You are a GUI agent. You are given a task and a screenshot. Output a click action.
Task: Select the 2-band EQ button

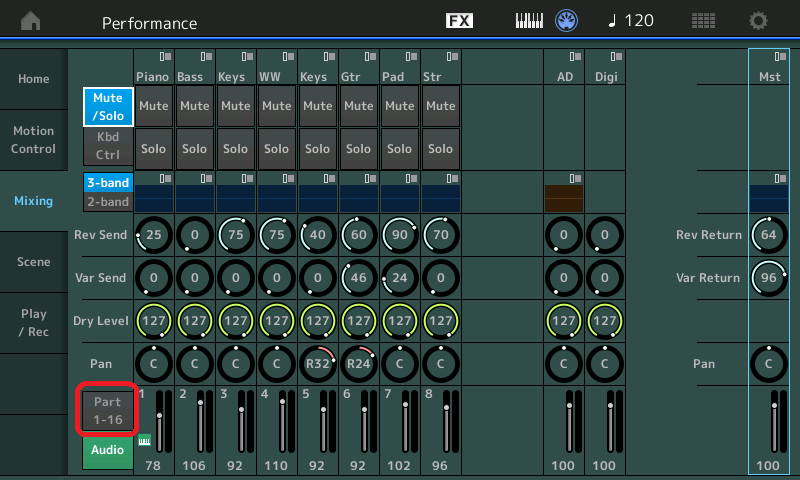[108, 202]
